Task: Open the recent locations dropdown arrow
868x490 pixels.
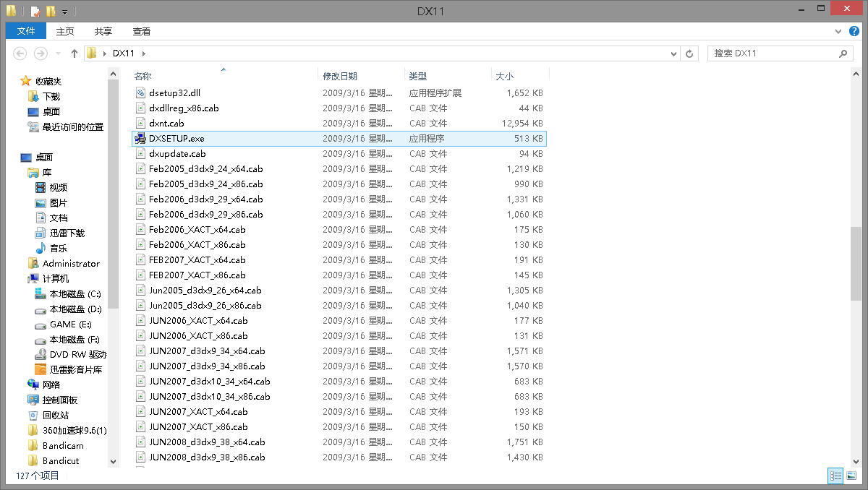Action: pos(59,53)
